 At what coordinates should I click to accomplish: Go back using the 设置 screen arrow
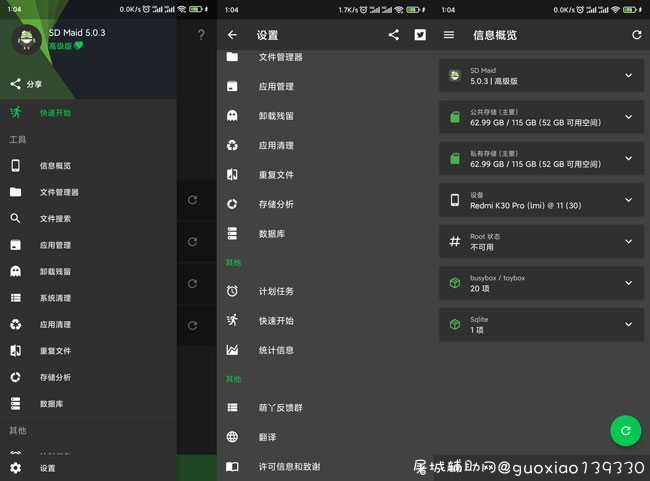pyautogui.click(x=233, y=35)
